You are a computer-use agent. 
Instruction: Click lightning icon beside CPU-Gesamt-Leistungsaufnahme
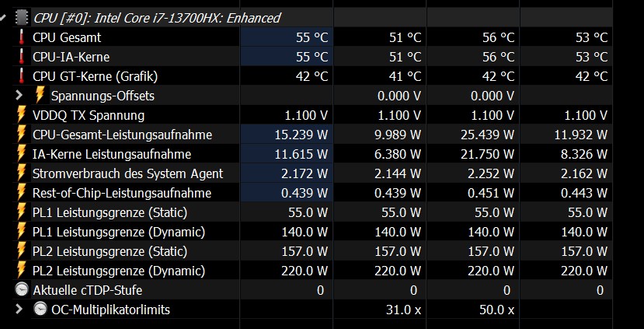coord(21,135)
